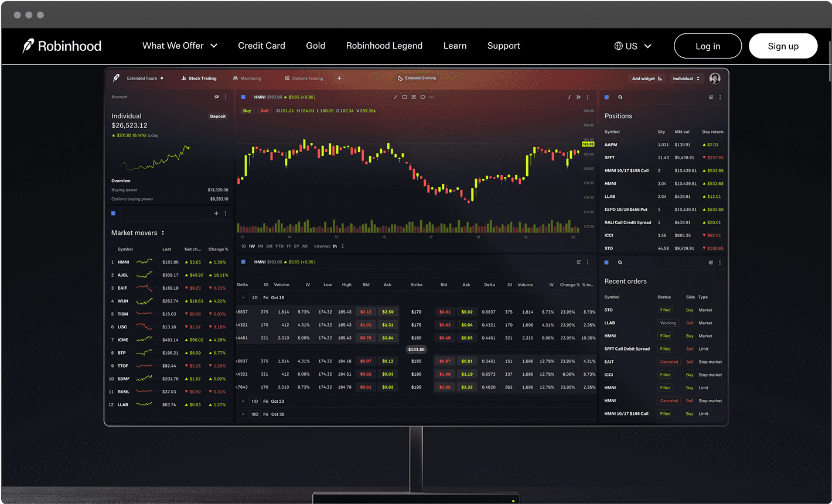Select the 1W chart range

tap(252, 246)
